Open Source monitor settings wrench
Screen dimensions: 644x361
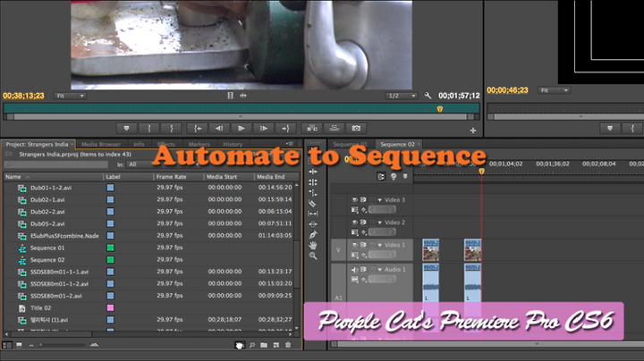tap(428, 96)
